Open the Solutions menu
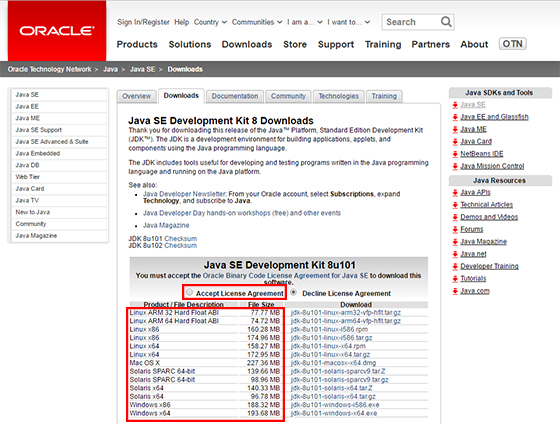560x424 pixels. 190,44
